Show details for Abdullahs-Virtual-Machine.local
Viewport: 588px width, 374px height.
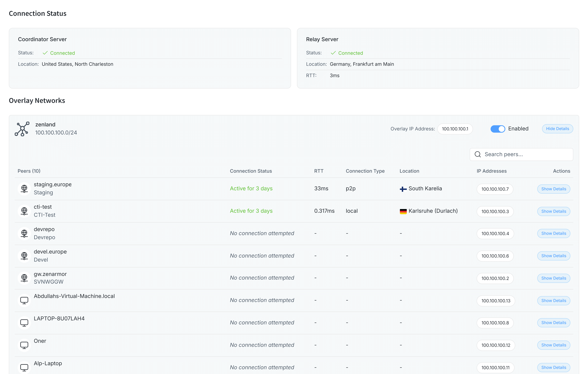pos(554,301)
